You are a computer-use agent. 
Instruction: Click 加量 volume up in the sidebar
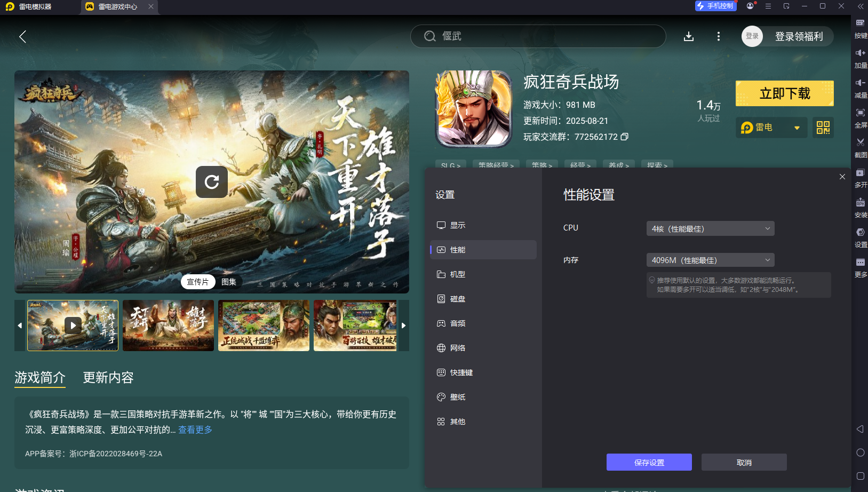861,59
